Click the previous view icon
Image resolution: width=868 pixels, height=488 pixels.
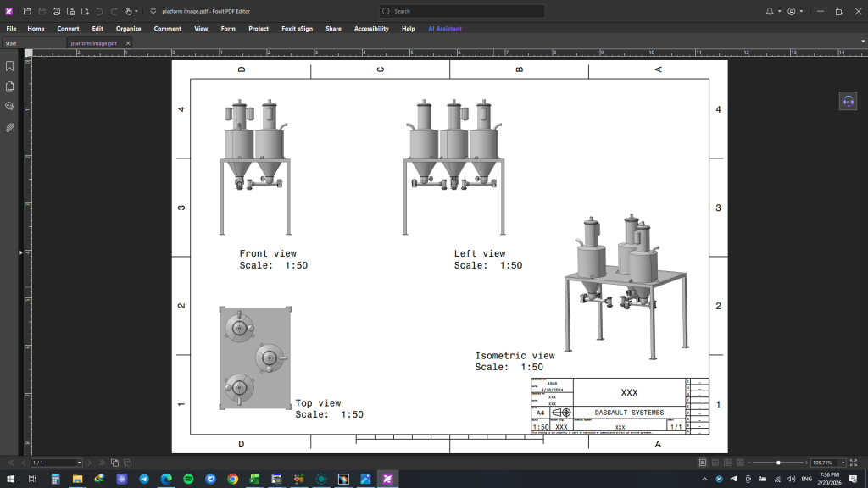click(114, 463)
